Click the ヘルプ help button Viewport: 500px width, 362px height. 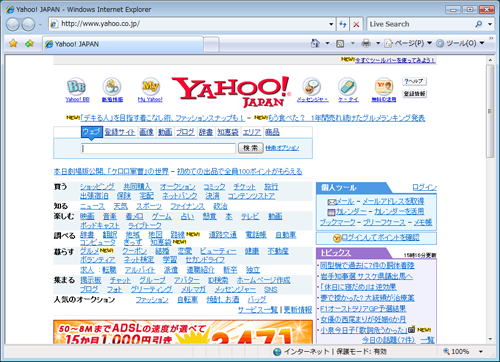[414, 81]
